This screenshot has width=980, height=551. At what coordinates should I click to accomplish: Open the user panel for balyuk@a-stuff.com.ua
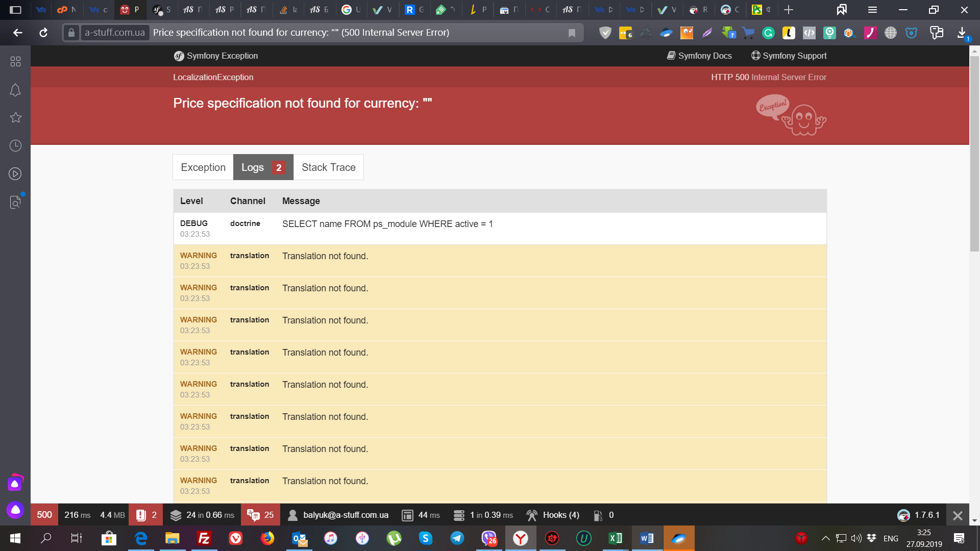tap(339, 515)
